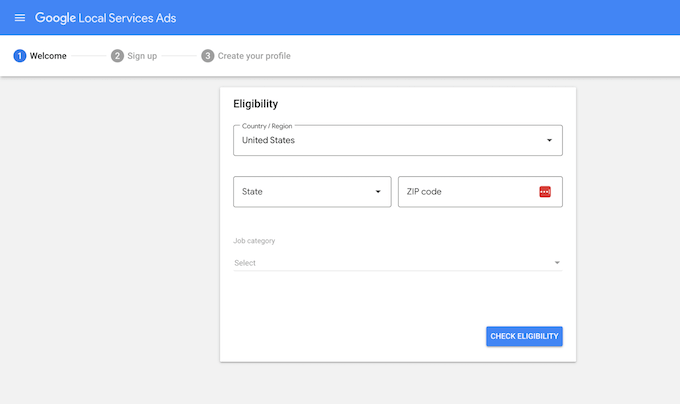Click the State field dropdown arrow
680x404 pixels.
378,192
